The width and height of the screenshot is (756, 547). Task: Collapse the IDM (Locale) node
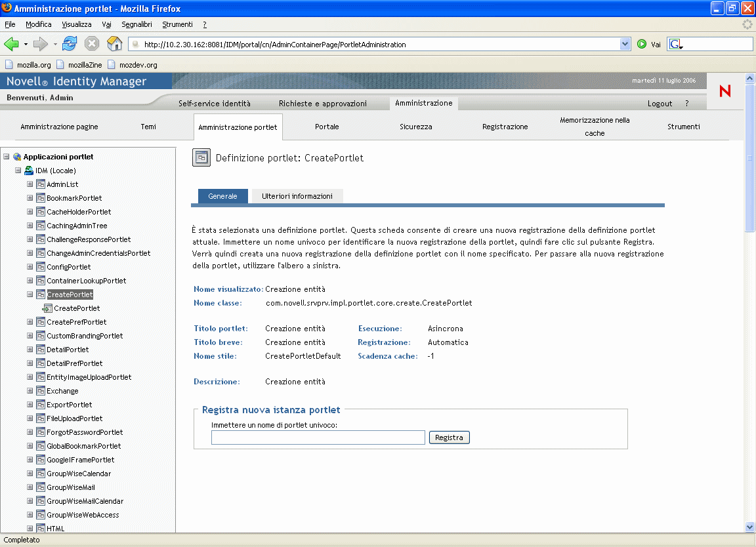pos(18,171)
